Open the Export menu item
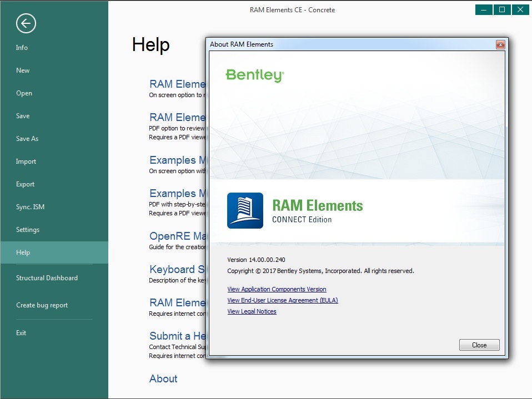Screen dimensions: 532x399 click(x=25, y=184)
